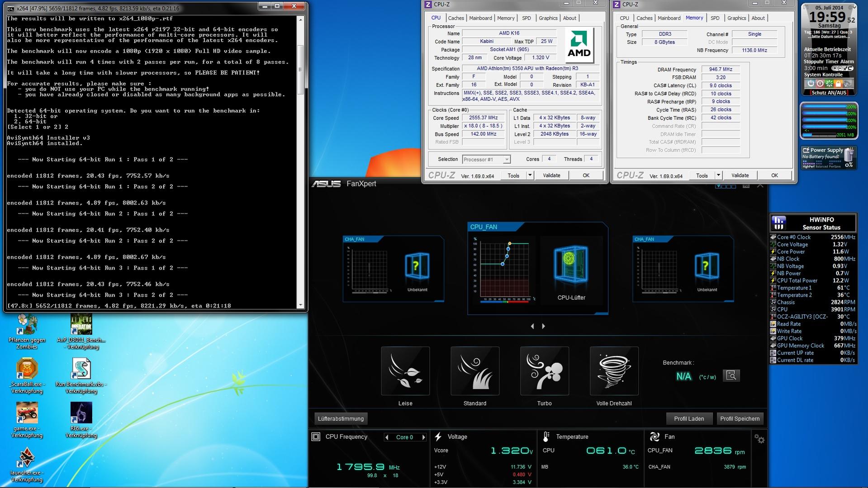This screenshot has height=488, width=868.
Task: Open the game.exe desktop shortcut
Action: (x=27, y=421)
